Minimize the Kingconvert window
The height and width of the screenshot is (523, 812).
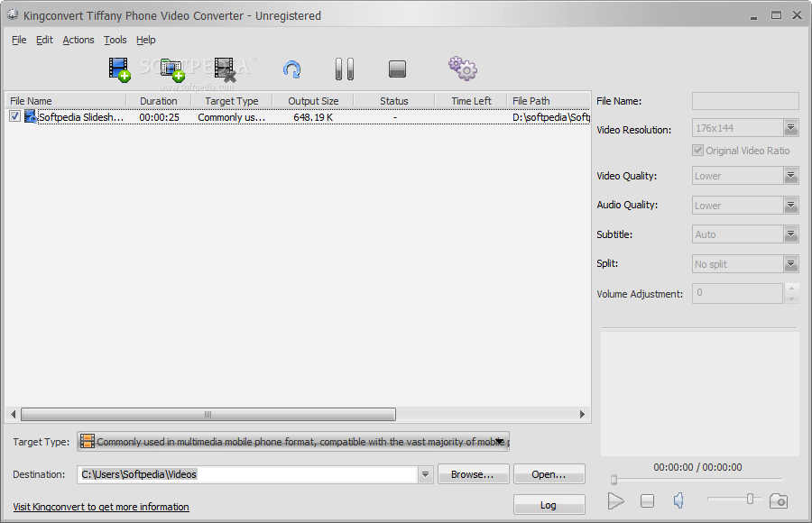[x=754, y=16]
